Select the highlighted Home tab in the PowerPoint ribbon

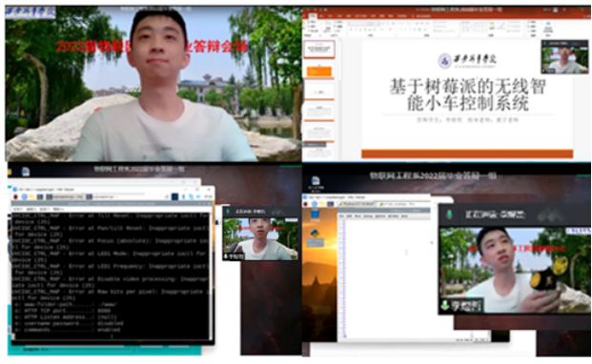(313, 16)
